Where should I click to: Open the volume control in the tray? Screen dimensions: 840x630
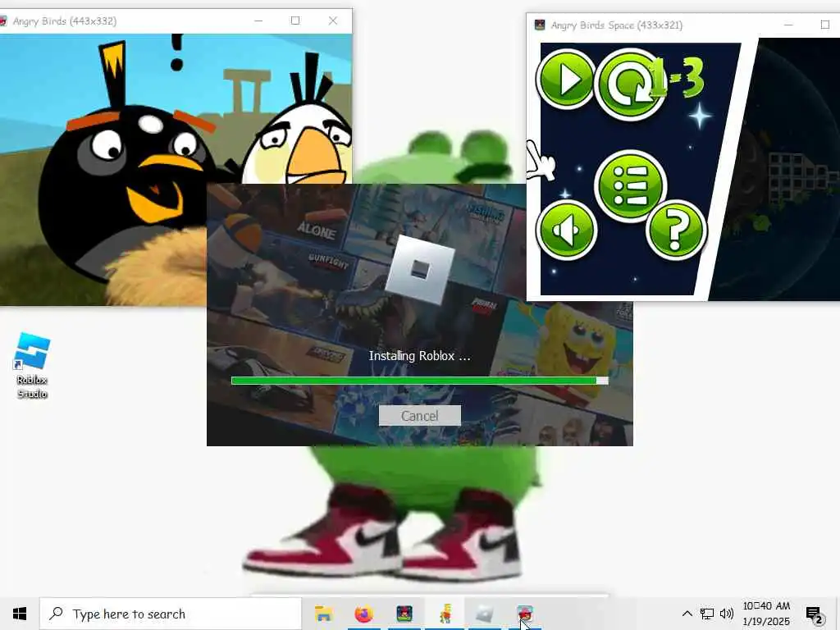pos(727,614)
